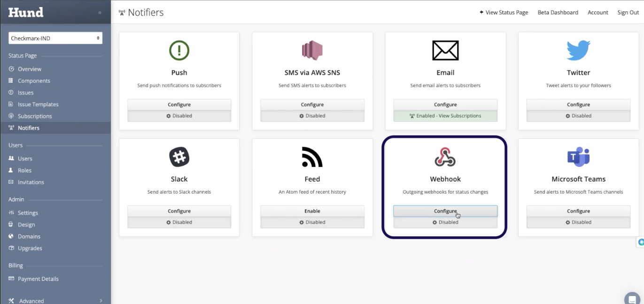Screen dimensions: 644x304
Task: Configure the Webhook notifier
Action: [445, 211]
